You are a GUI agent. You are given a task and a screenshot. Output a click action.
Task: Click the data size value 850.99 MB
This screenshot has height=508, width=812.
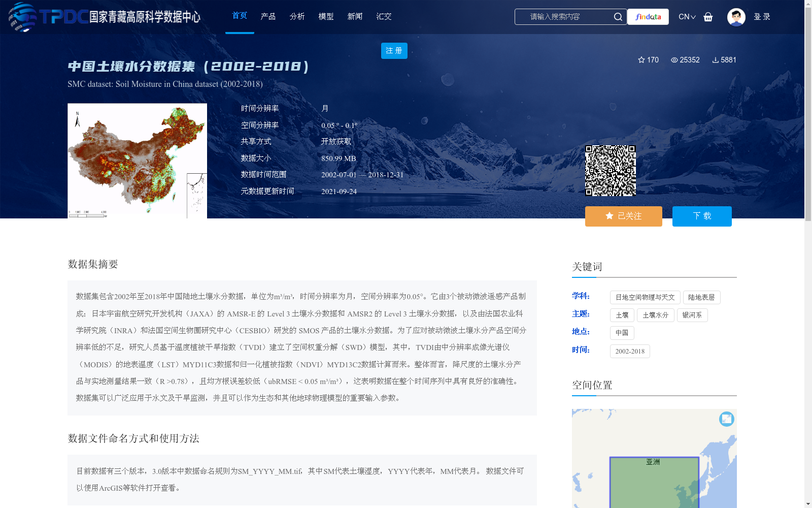339,158
